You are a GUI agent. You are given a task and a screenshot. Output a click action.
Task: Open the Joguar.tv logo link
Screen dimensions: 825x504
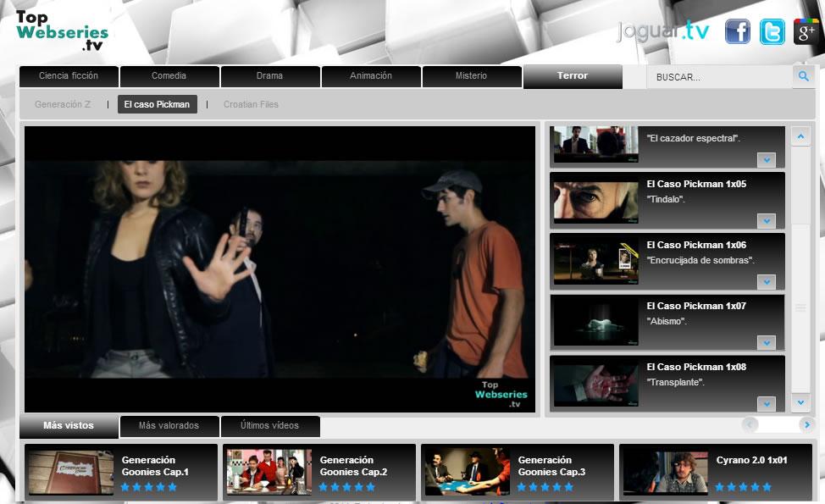663,30
